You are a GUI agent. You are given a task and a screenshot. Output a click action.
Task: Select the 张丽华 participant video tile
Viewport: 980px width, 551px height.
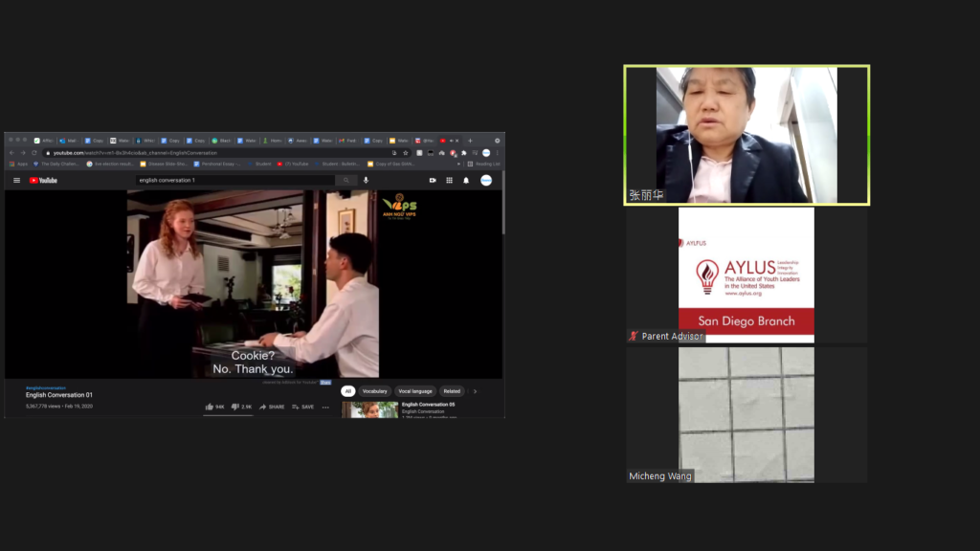coord(746,135)
